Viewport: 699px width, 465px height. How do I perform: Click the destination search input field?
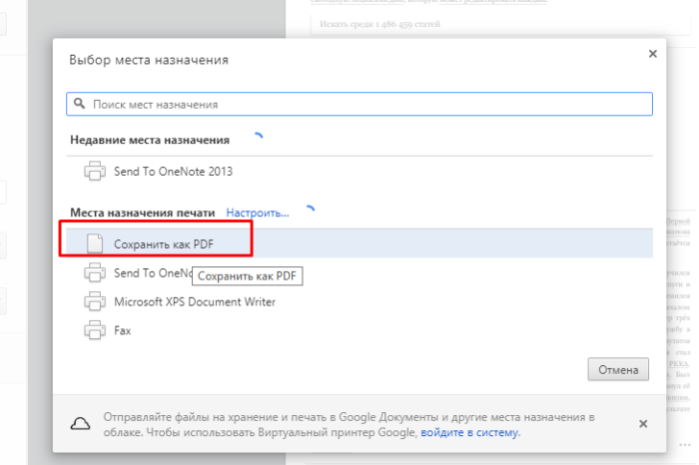pos(359,104)
